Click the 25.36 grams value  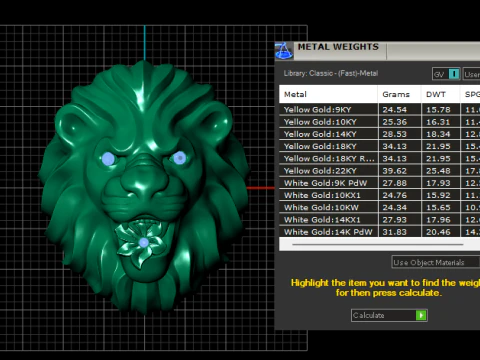pos(395,122)
